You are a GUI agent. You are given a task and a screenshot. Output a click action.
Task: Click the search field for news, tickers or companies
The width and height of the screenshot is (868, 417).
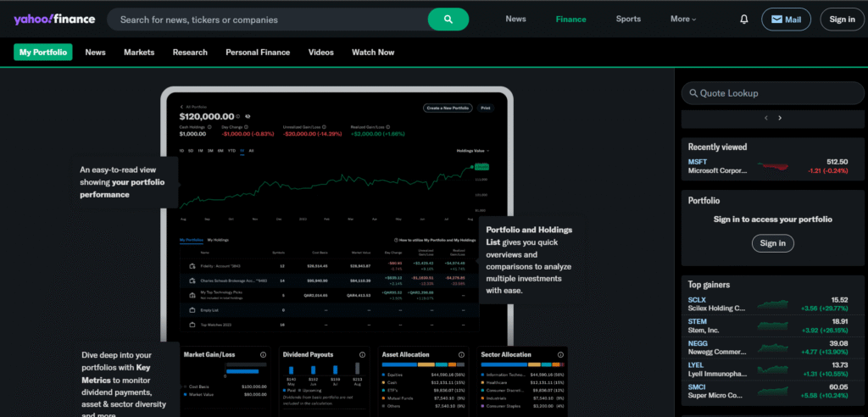coord(267,19)
